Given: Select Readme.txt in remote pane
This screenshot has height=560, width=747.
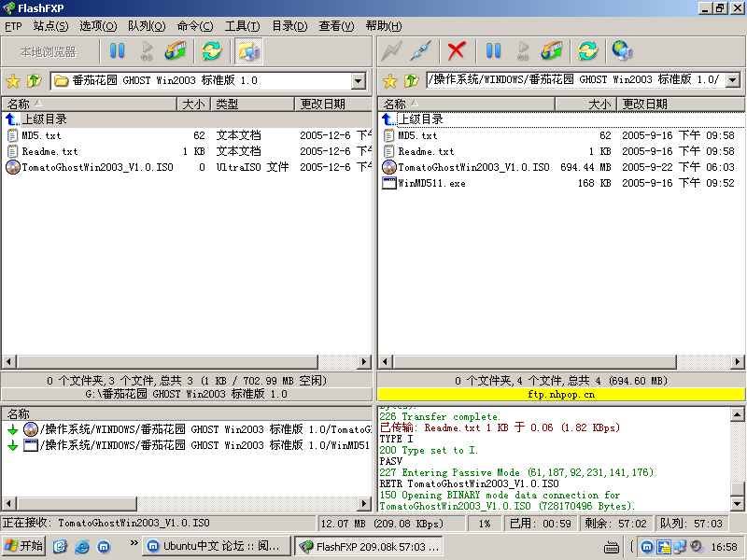Looking at the screenshot, I should point(561,151).
